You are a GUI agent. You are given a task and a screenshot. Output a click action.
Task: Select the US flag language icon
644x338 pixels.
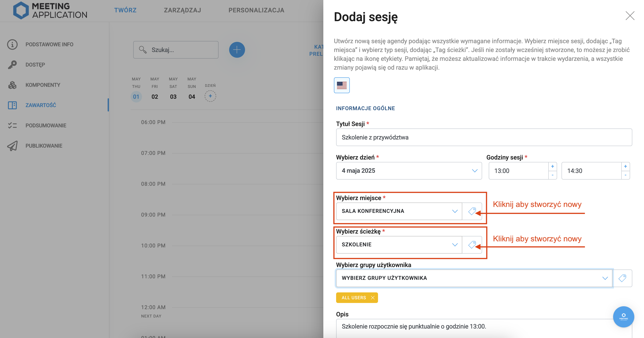coord(341,85)
